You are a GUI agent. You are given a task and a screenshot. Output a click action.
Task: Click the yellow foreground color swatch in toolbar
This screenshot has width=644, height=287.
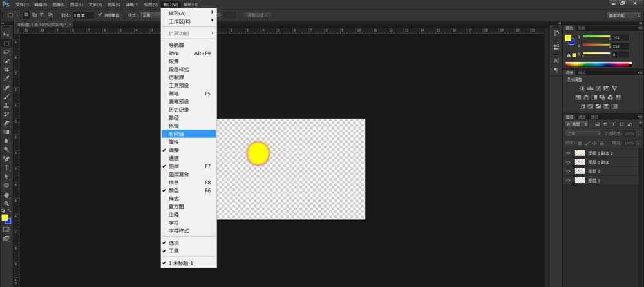pyautogui.click(x=5, y=217)
